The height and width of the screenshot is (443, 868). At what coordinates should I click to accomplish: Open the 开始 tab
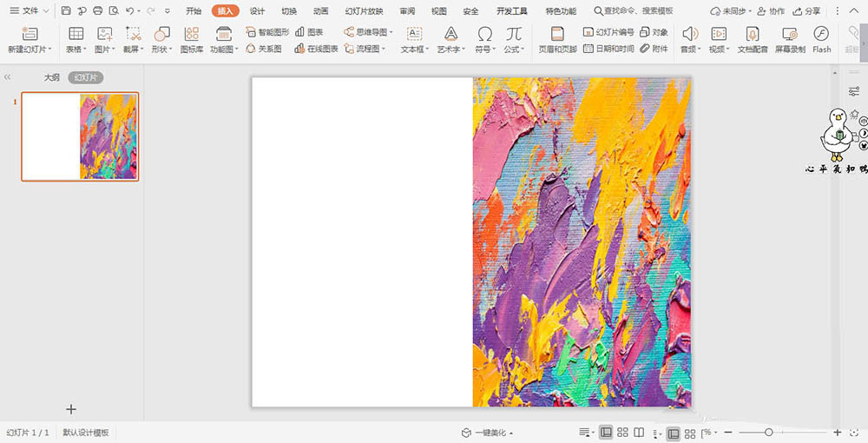194,11
